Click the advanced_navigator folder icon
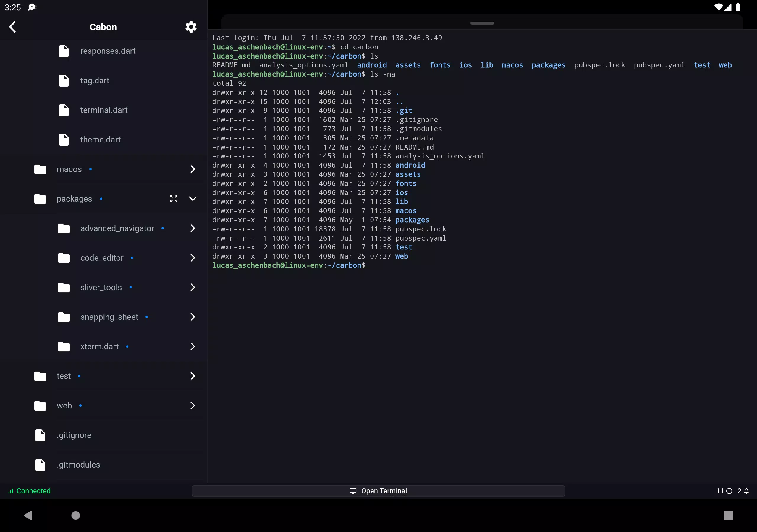This screenshot has height=532, width=757. 64,228
